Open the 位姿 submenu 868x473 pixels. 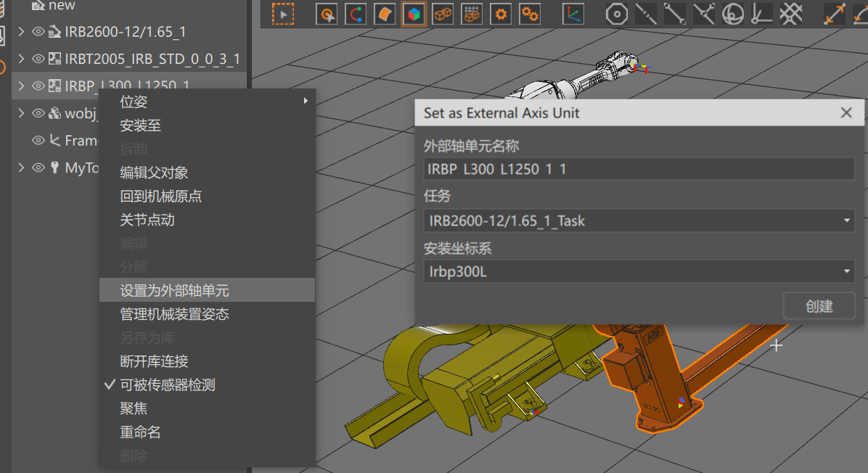click(207, 102)
